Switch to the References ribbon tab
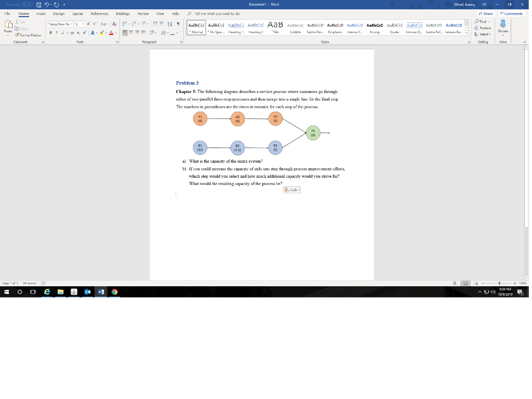532x399 pixels. coord(99,14)
